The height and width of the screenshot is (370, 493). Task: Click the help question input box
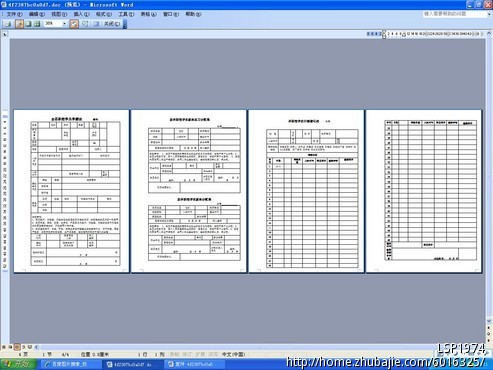[455, 14]
